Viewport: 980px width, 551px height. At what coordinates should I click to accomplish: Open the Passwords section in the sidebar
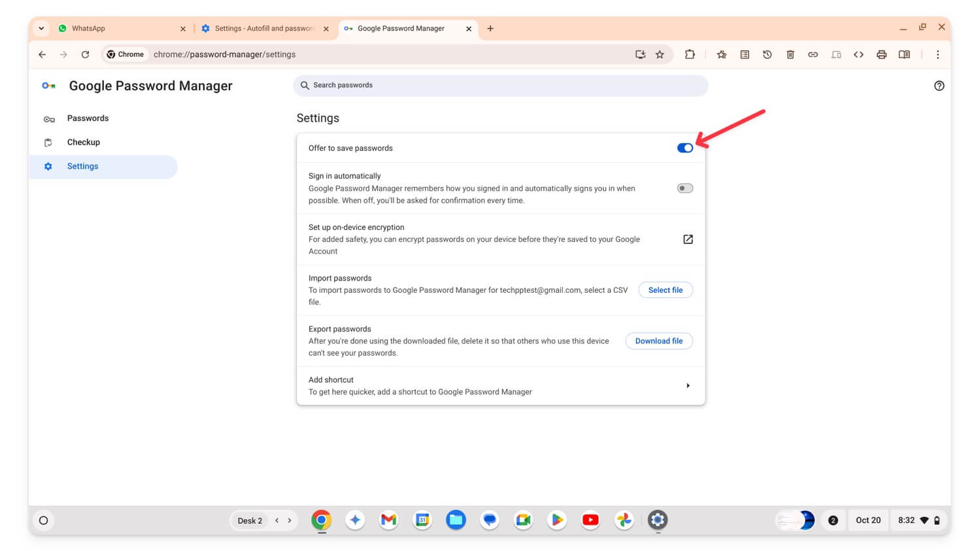(88, 118)
